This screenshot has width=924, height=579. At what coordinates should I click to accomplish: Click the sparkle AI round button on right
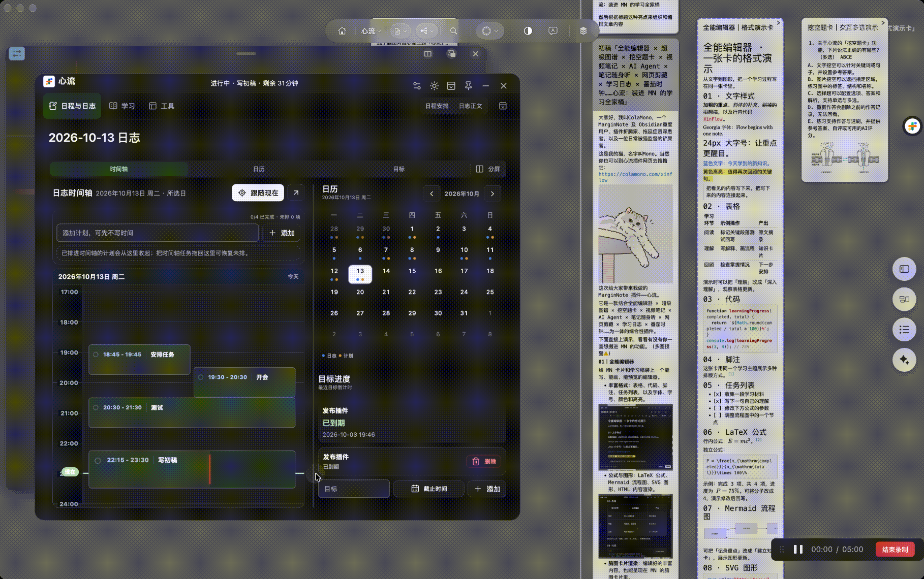[x=904, y=360]
